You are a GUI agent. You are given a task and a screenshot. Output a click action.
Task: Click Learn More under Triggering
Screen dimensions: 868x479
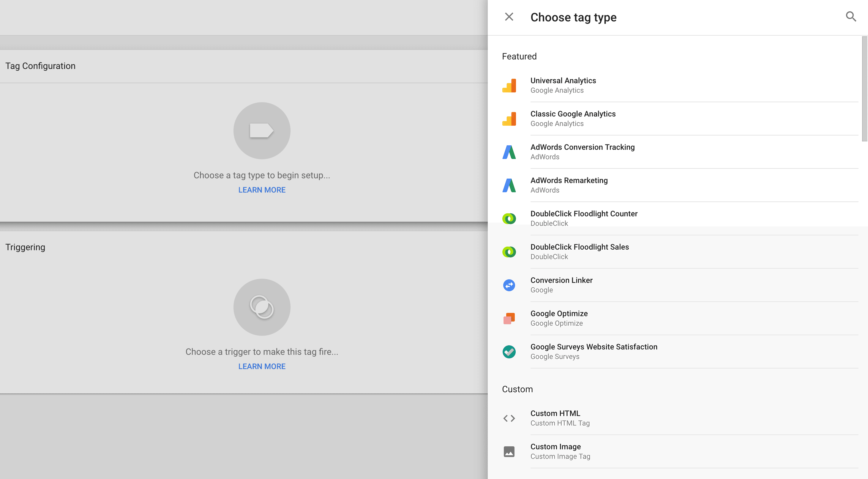261,366
